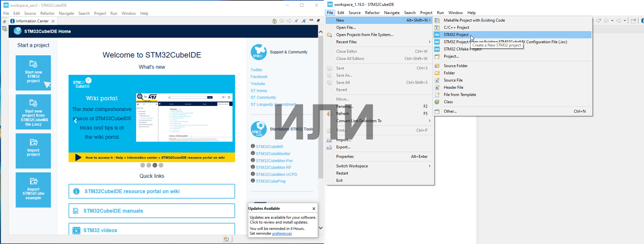Click Start new project from STM32CubeMX file tile
This screenshot has height=244, width=644.
(x=33, y=112)
